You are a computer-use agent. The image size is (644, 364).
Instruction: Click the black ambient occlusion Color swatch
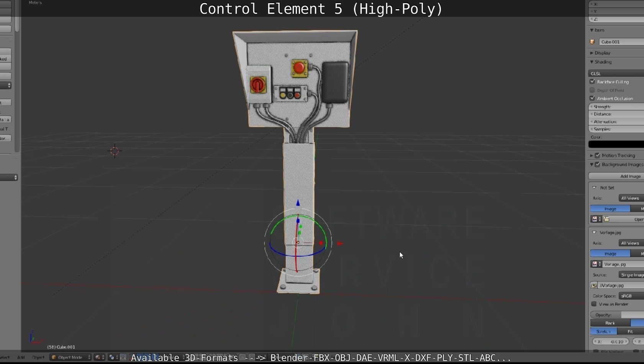pos(616,144)
